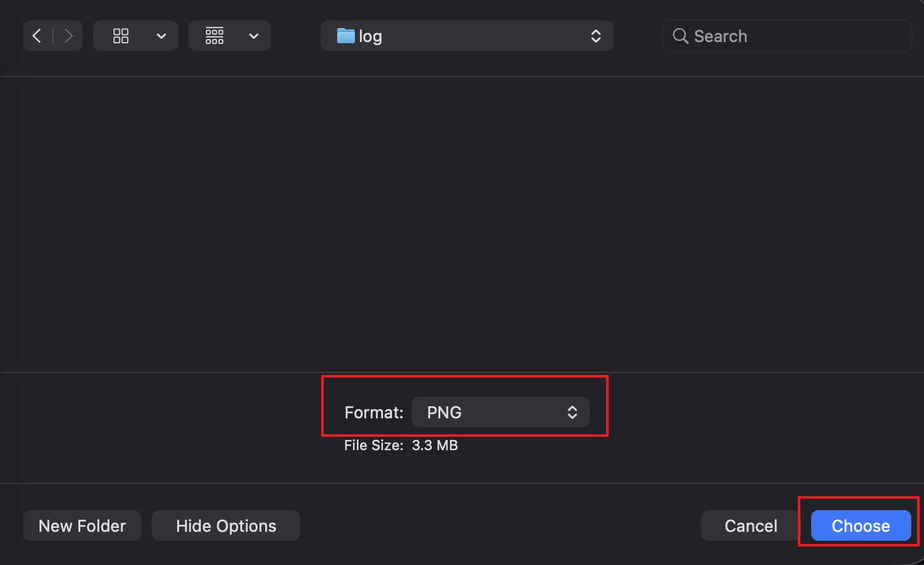Screen dimensions: 924x565
Task: Cancel the file dialog
Action: pyautogui.click(x=751, y=526)
